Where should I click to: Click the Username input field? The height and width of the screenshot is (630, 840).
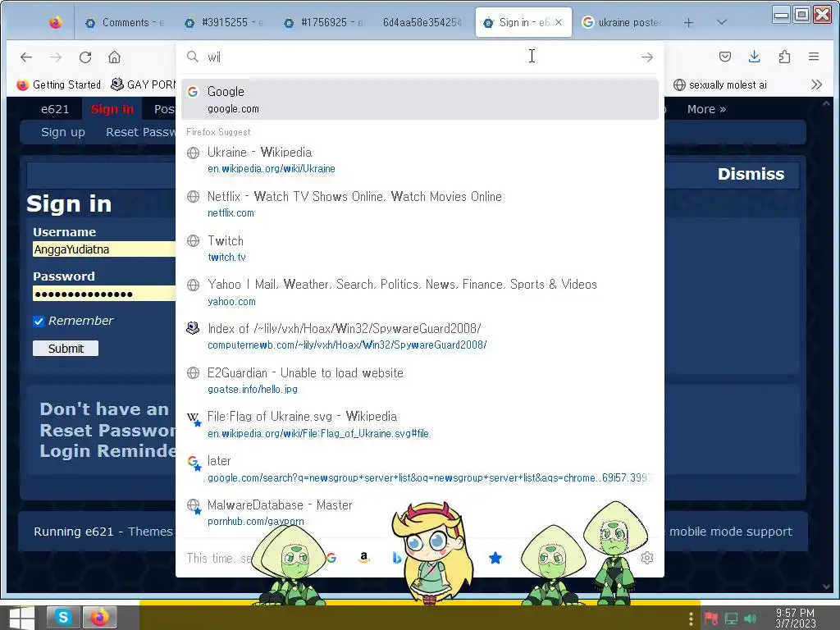[104, 249]
